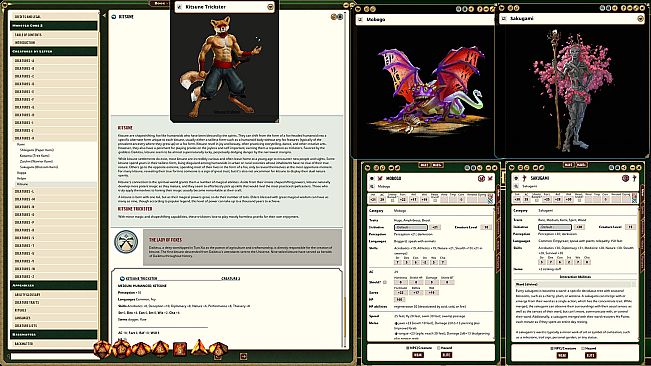Open Initiative Default dropdown in Mobogo sheet

tap(411, 227)
